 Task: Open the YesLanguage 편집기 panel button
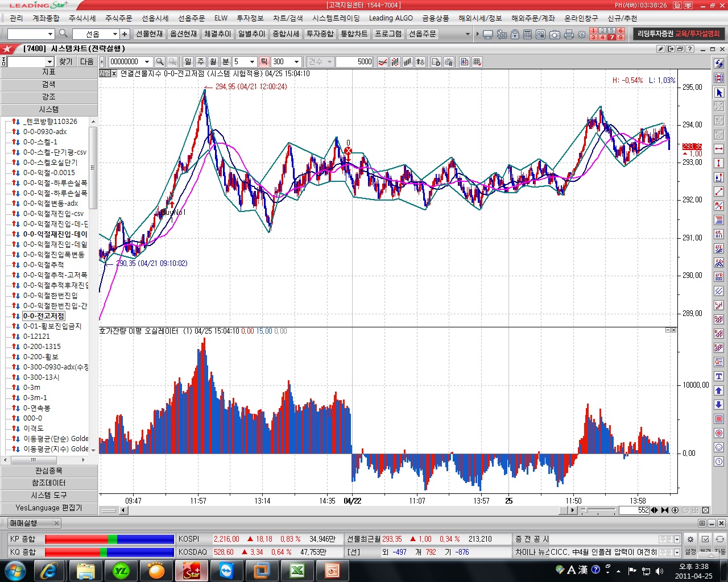(49, 508)
